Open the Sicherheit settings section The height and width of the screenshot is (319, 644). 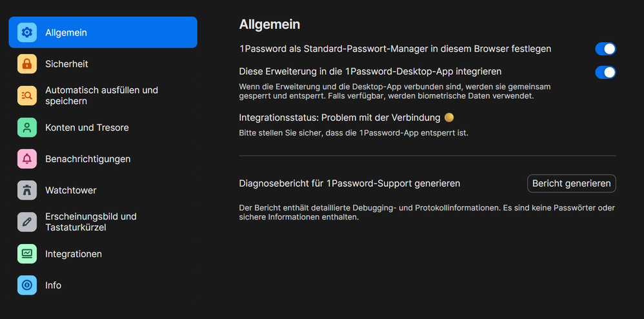coord(66,64)
